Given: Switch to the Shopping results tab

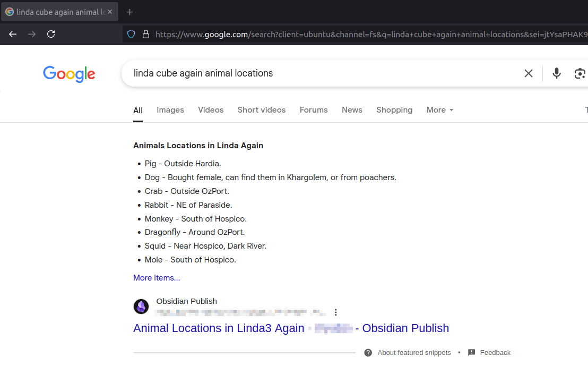Looking at the screenshot, I should (394, 110).
